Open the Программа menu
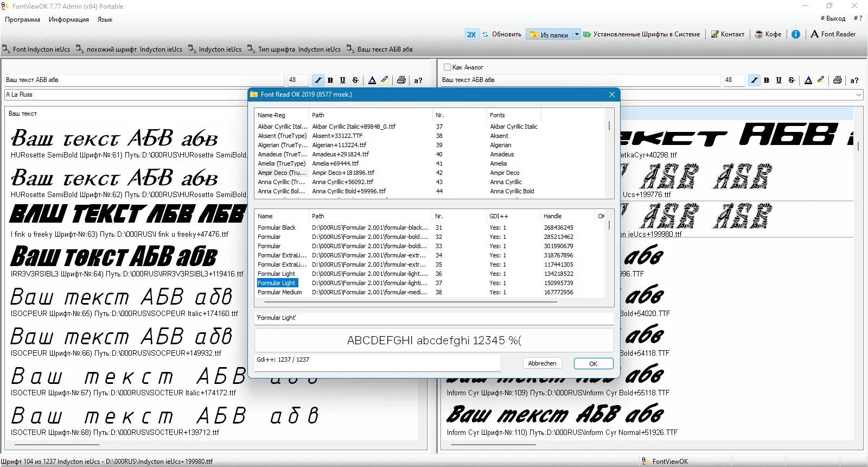 23,20
